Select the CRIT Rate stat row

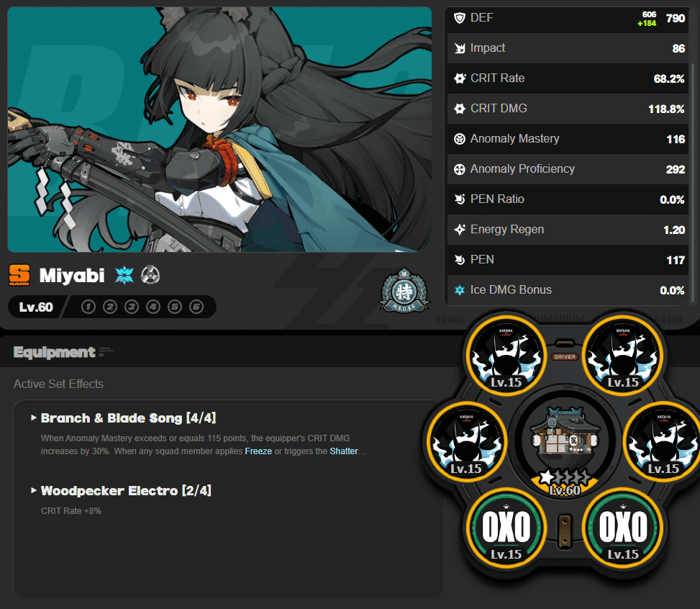[x=568, y=78]
